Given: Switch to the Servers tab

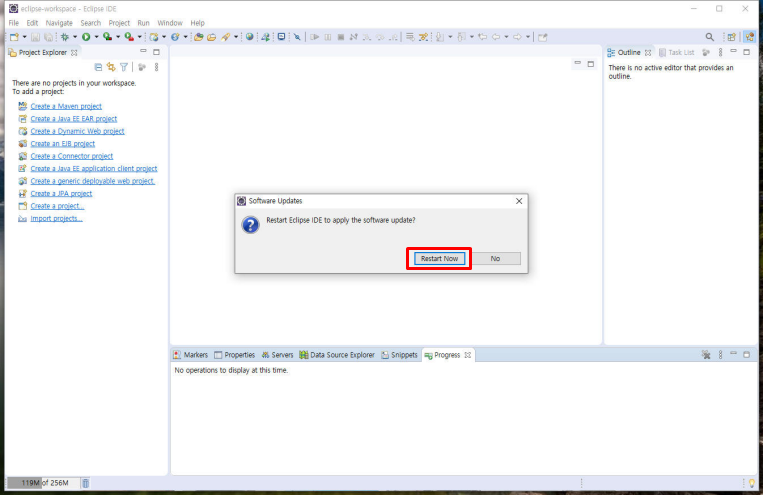Looking at the screenshot, I should [277, 355].
